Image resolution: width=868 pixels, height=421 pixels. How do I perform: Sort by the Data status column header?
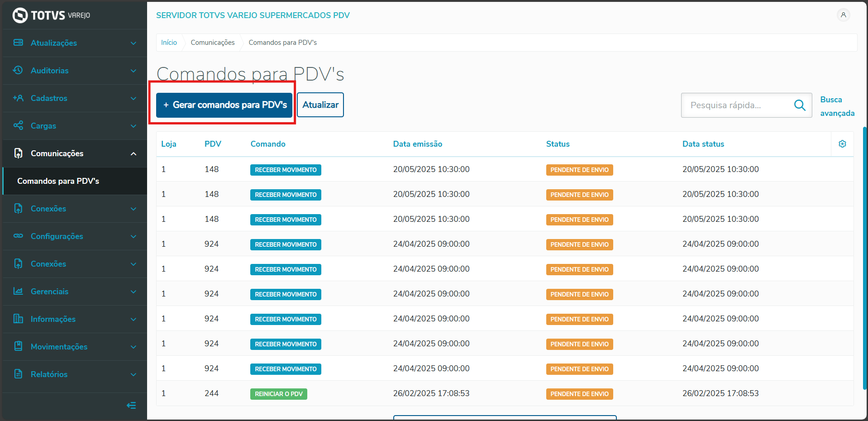tap(703, 144)
